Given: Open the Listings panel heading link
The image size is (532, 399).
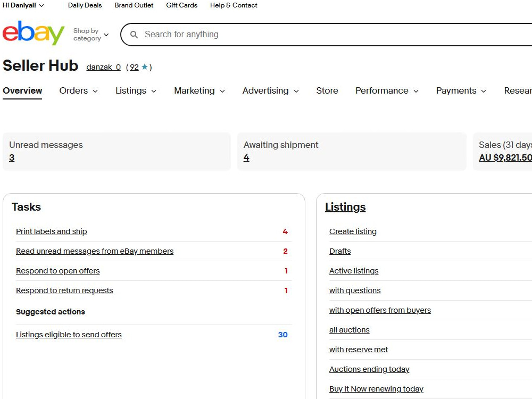Looking at the screenshot, I should (x=345, y=207).
